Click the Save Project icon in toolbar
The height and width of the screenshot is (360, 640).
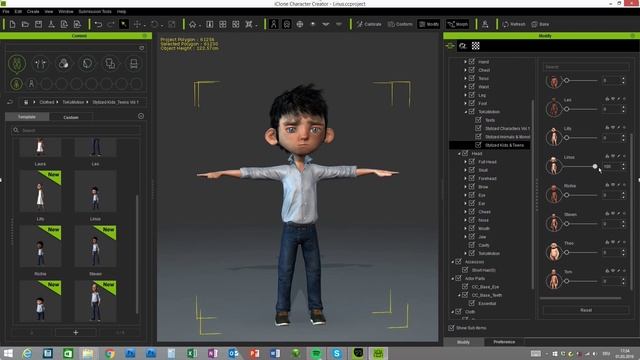point(38,24)
